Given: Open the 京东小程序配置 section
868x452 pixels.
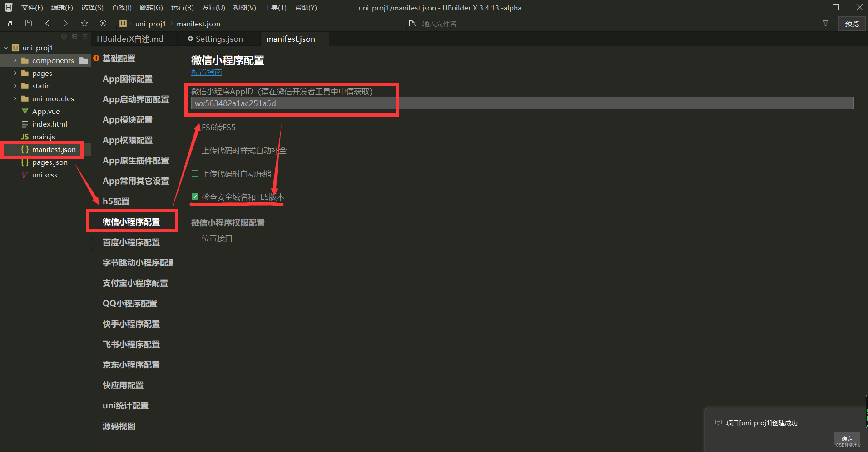Looking at the screenshot, I should pos(131,365).
